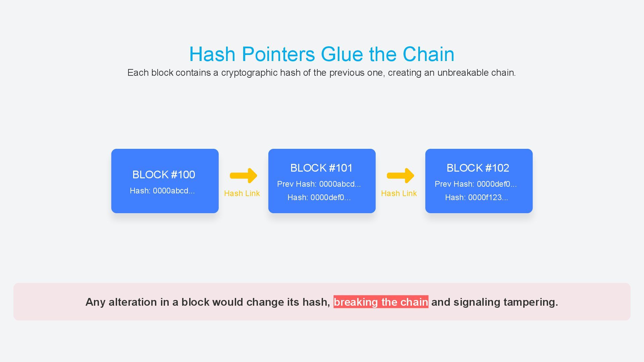Screen dimensions: 644x362
Task: Click Block #102's Hash: 0000f123 text
Action: click(476, 197)
